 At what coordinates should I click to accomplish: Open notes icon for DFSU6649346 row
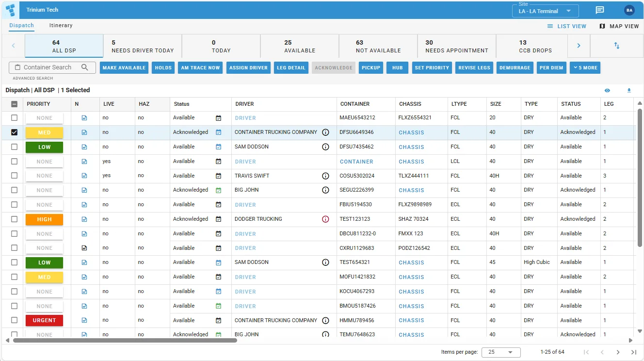[84, 132]
